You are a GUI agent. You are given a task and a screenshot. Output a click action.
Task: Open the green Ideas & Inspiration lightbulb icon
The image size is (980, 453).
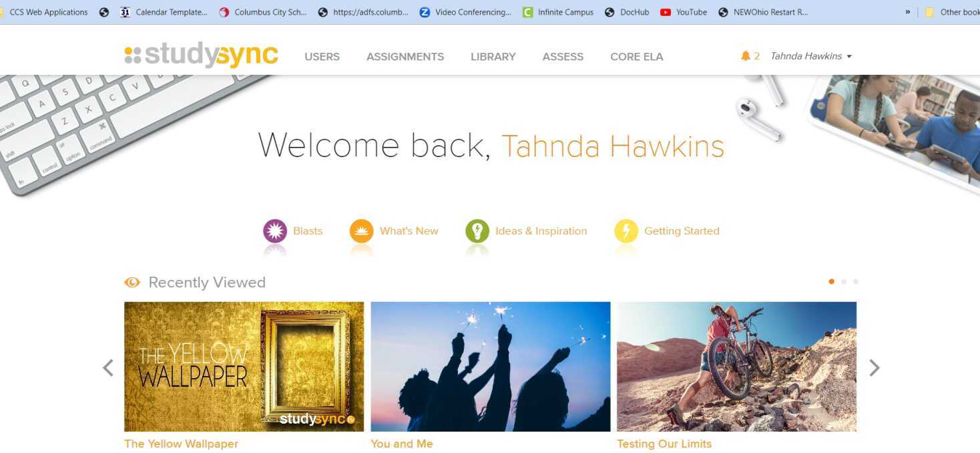click(x=477, y=231)
